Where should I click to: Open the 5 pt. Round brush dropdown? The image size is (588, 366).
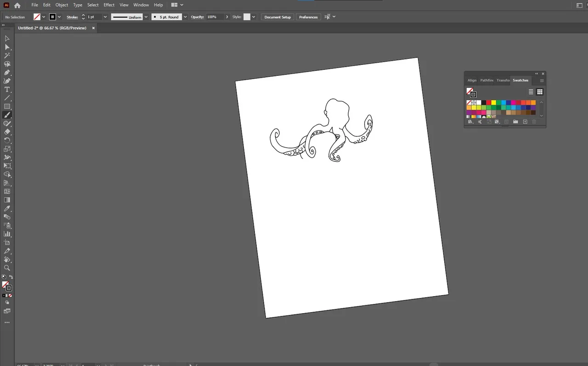tap(185, 17)
